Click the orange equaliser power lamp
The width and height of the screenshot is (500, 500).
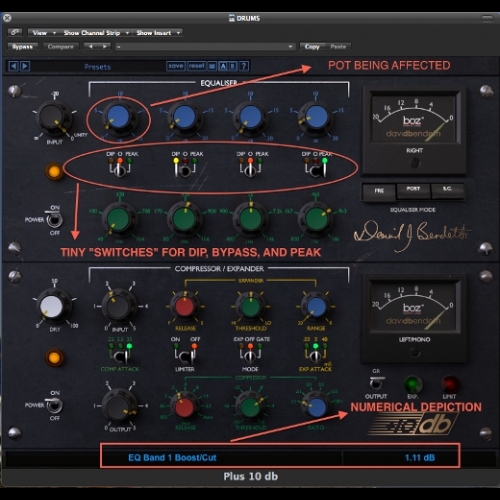tap(54, 171)
